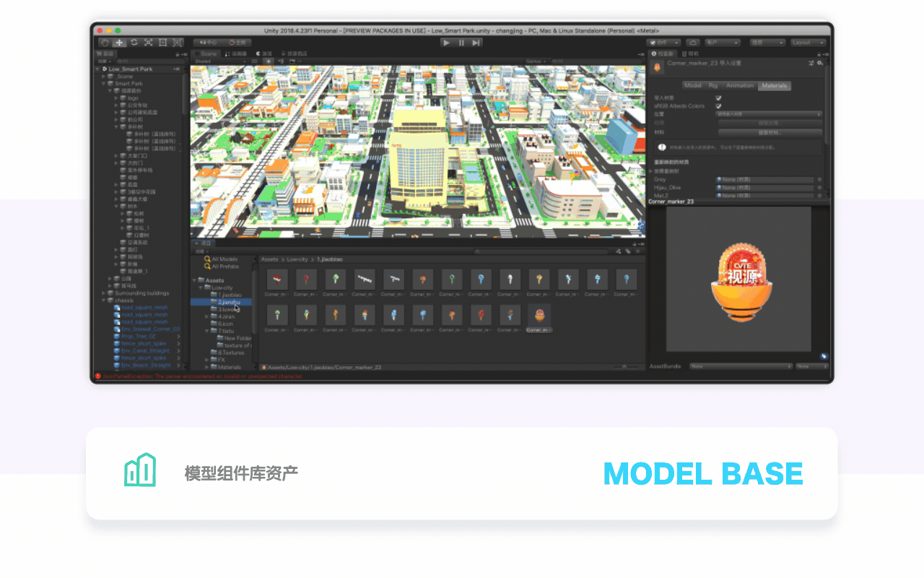Lock the Inspector panel
The height and width of the screenshot is (578, 924).
[821, 53]
